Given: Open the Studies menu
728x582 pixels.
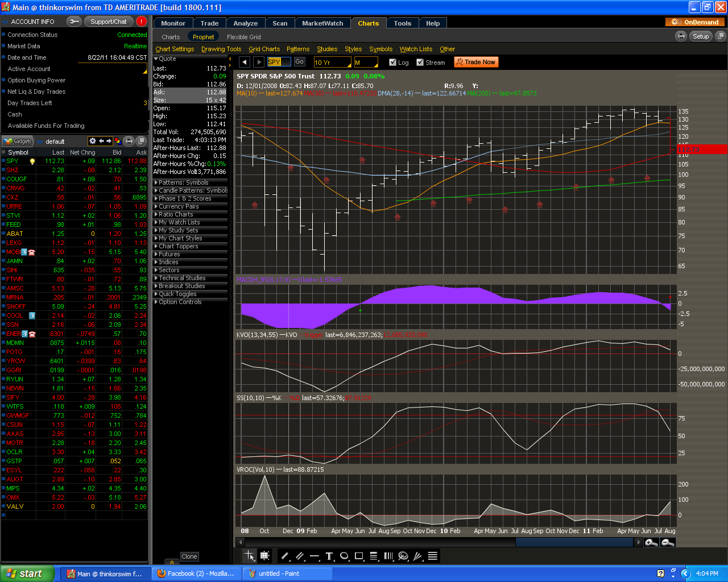Looking at the screenshot, I should click(327, 49).
